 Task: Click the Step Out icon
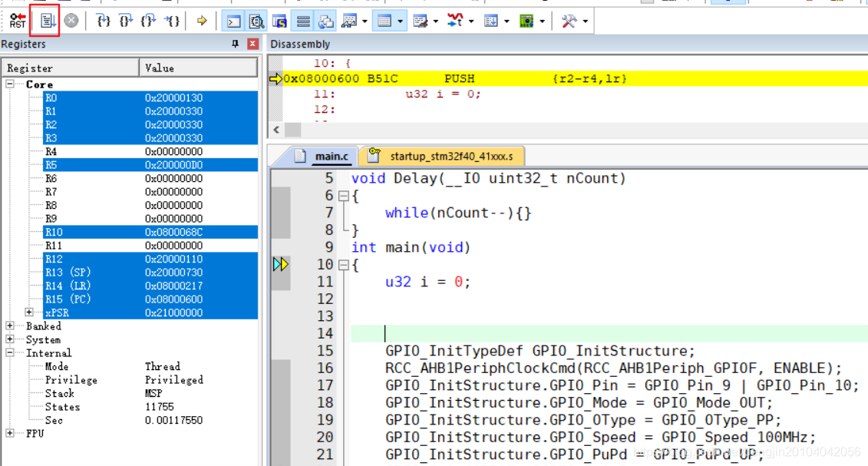coord(148,21)
